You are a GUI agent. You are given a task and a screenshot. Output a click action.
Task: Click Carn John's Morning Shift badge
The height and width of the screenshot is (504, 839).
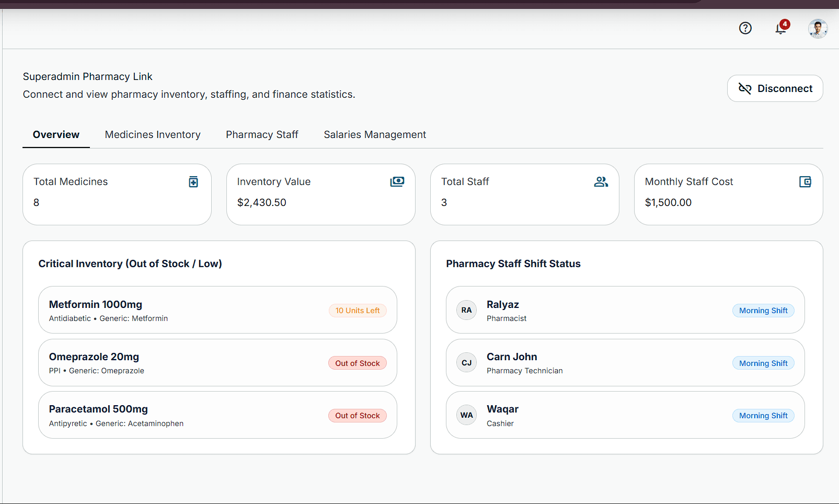[763, 363]
